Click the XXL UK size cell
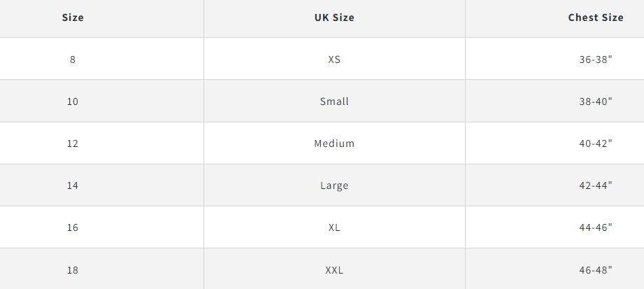The image size is (644, 289). tap(334, 269)
